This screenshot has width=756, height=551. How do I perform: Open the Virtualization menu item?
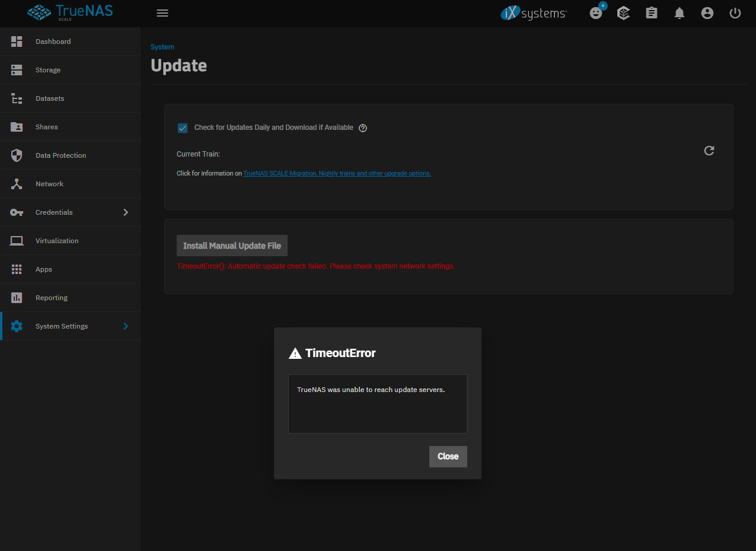pos(70,241)
